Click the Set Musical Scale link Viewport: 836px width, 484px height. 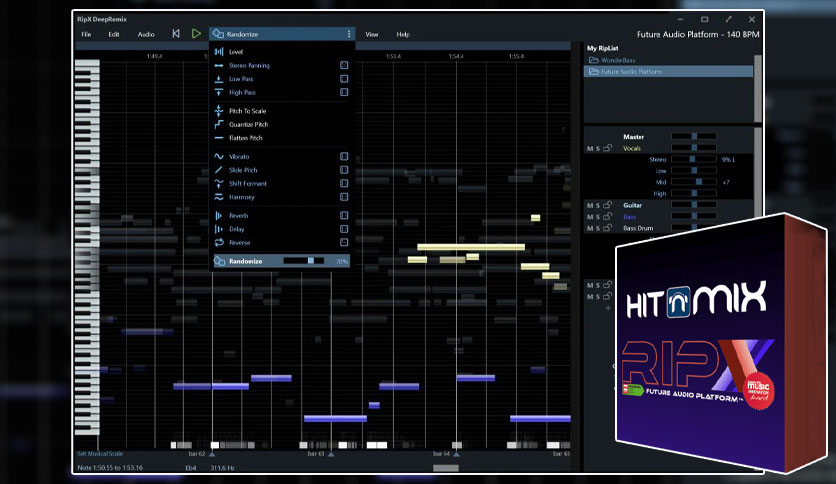click(100, 454)
